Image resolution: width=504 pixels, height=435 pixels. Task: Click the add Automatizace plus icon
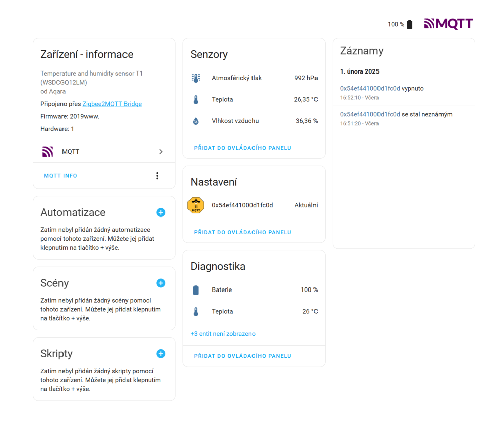coord(161,212)
